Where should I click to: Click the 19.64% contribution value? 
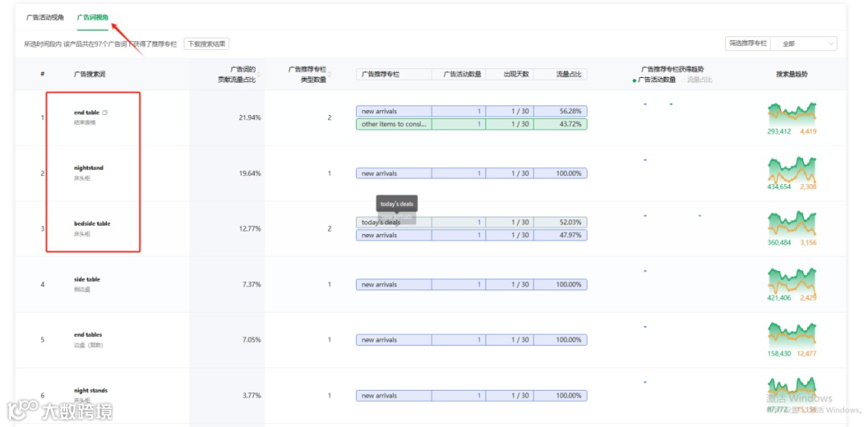pos(250,174)
